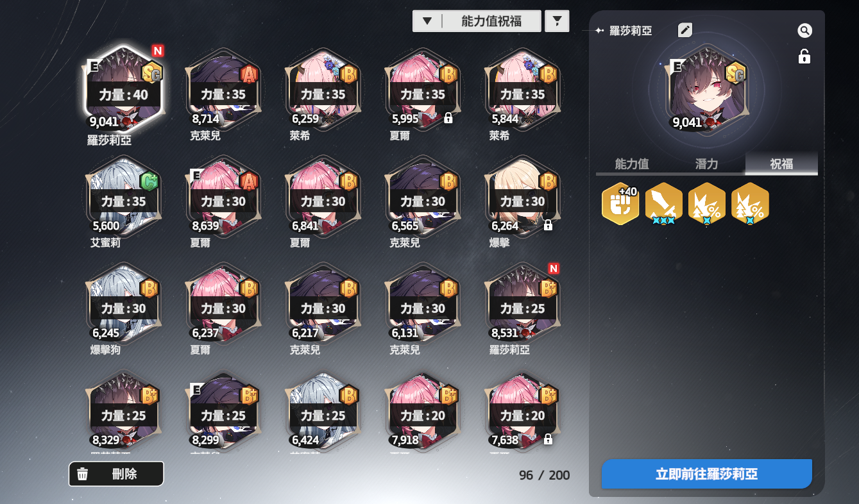This screenshot has height=504, width=859.
Task: Click the pencil rename icon beside 羅莎莉亞
Action: click(x=685, y=29)
